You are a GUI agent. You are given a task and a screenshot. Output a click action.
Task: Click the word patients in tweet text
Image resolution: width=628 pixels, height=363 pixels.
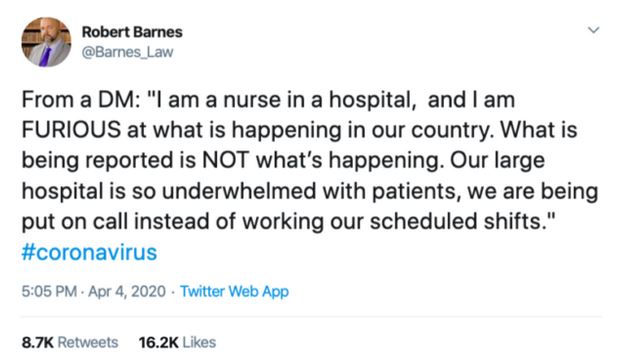click(x=414, y=192)
